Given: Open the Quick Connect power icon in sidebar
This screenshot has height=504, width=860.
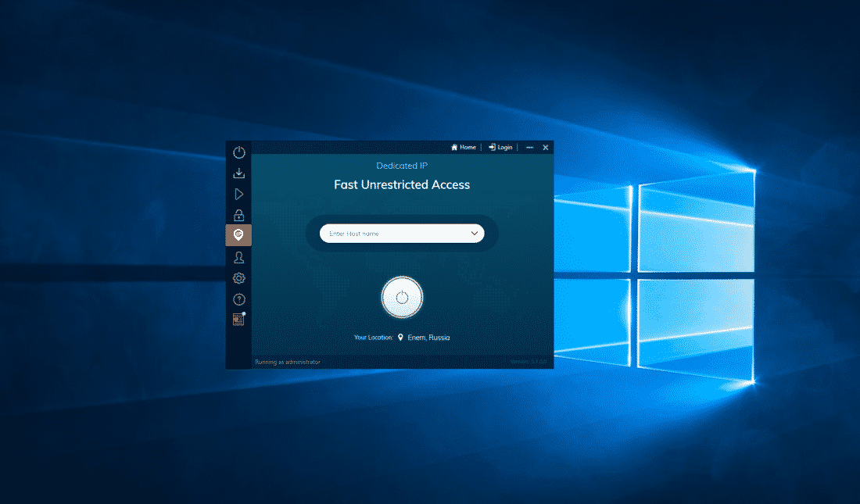Looking at the screenshot, I should click(238, 152).
